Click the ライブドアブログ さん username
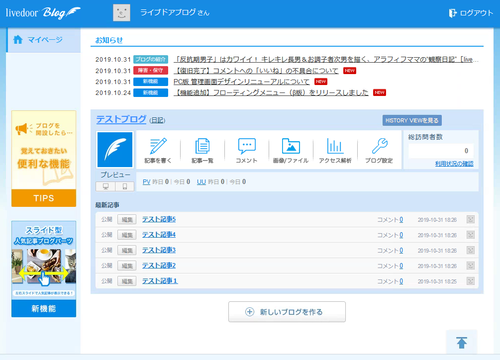500x360 pixels. click(x=175, y=13)
